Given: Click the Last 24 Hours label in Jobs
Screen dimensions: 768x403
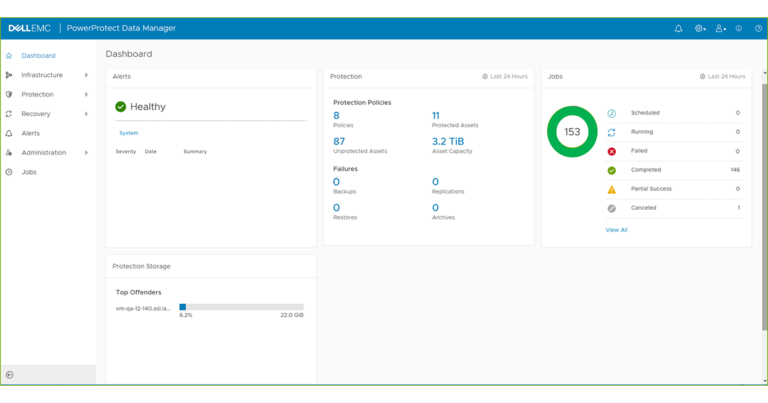Looking at the screenshot, I should point(726,76).
